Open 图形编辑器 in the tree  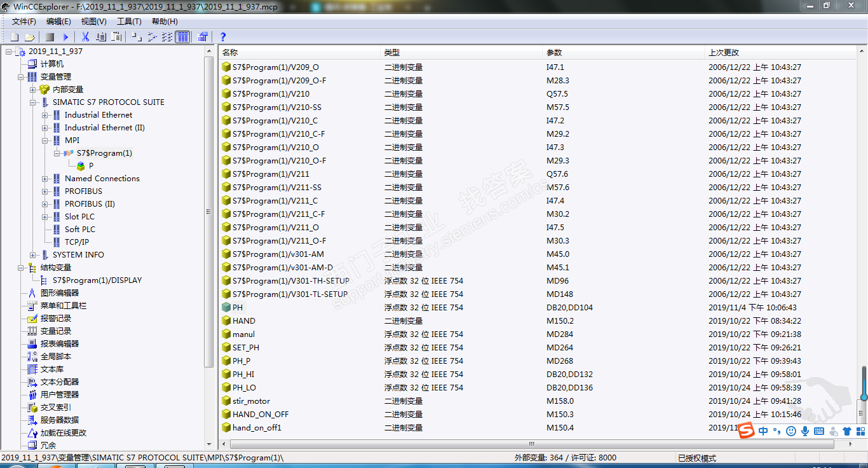coord(60,293)
